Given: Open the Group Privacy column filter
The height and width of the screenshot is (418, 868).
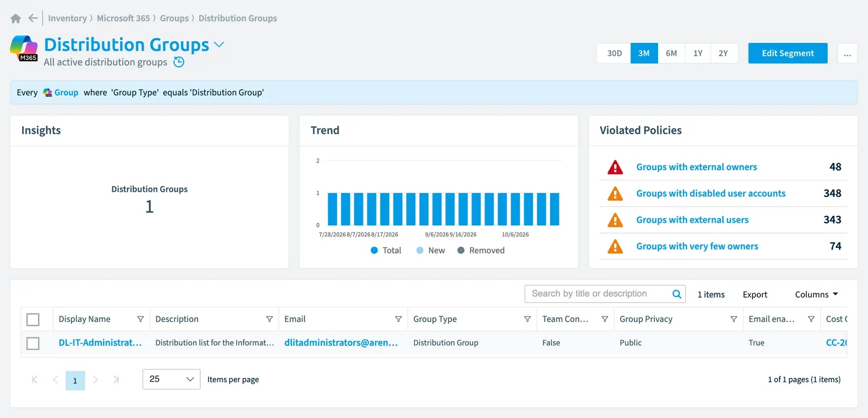Looking at the screenshot, I should (x=733, y=319).
